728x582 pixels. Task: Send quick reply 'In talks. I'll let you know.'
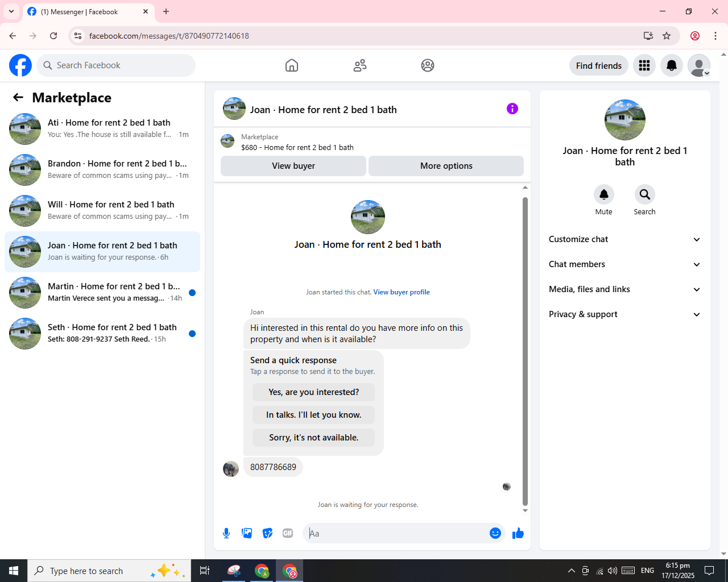point(313,415)
